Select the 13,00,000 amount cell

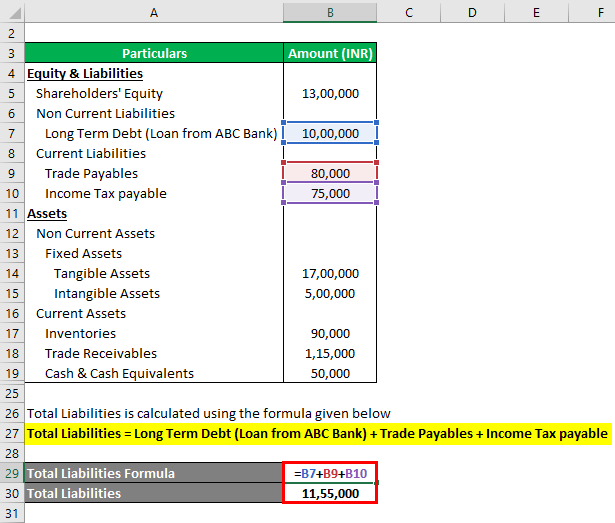click(330, 93)
